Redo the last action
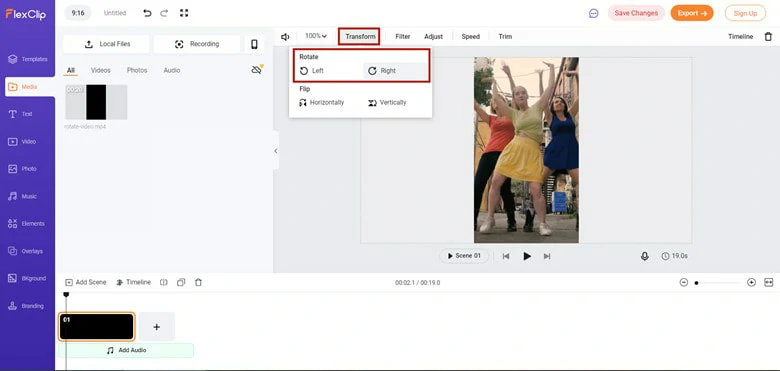The width and height of the screenshot is (780, 371). 164,13
